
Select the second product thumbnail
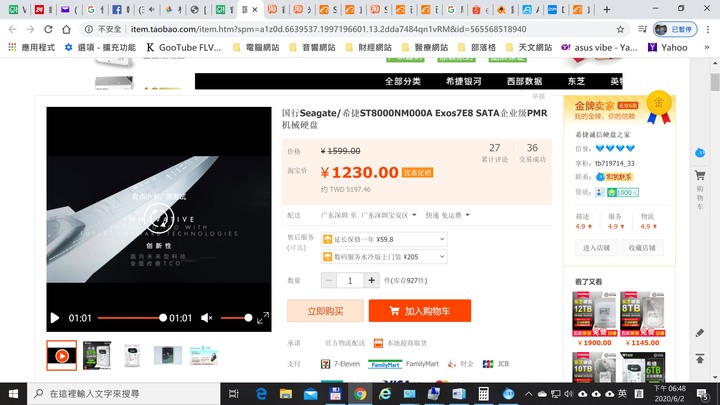point(97,355)
